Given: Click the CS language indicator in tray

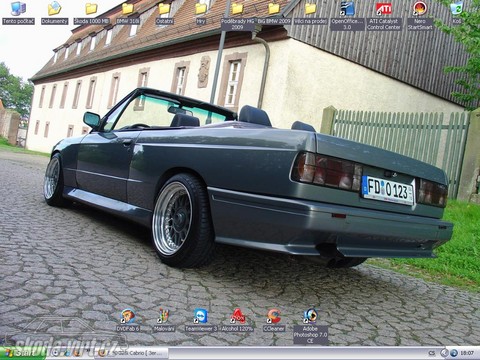Looking at the screenshot, I should pos(432,353).
